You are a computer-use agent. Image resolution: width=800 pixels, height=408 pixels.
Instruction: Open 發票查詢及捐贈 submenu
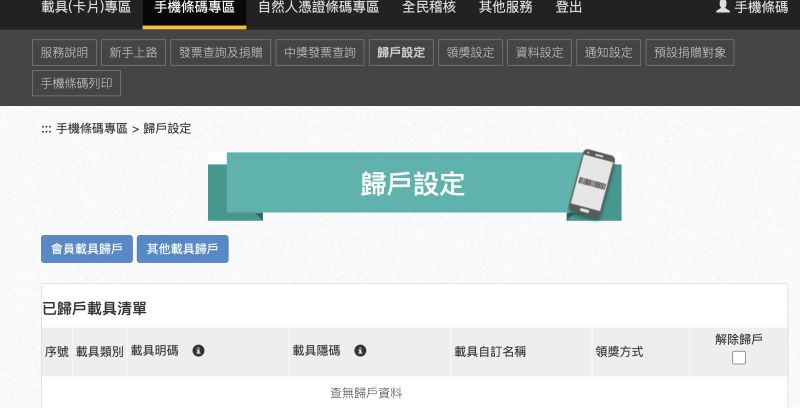coord(220,53)
